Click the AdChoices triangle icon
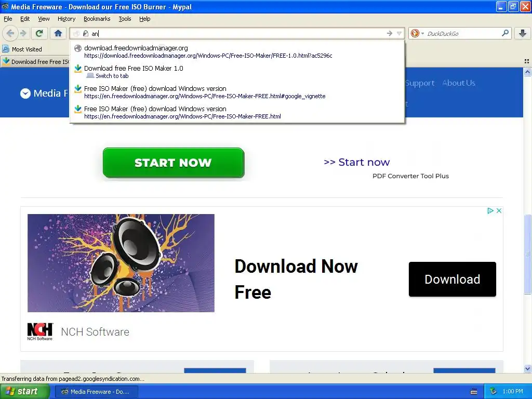The image size is (532, 399). 490,211
